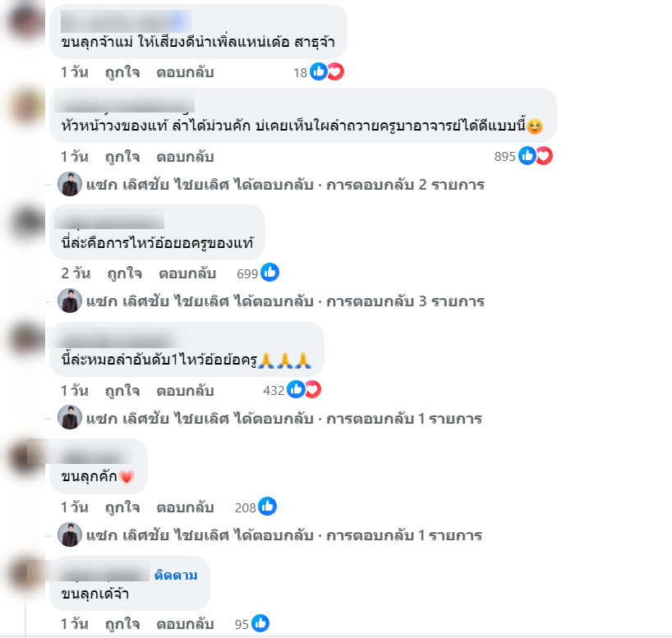Open replier avatar under the 895-reaction comment

[70, 184]
